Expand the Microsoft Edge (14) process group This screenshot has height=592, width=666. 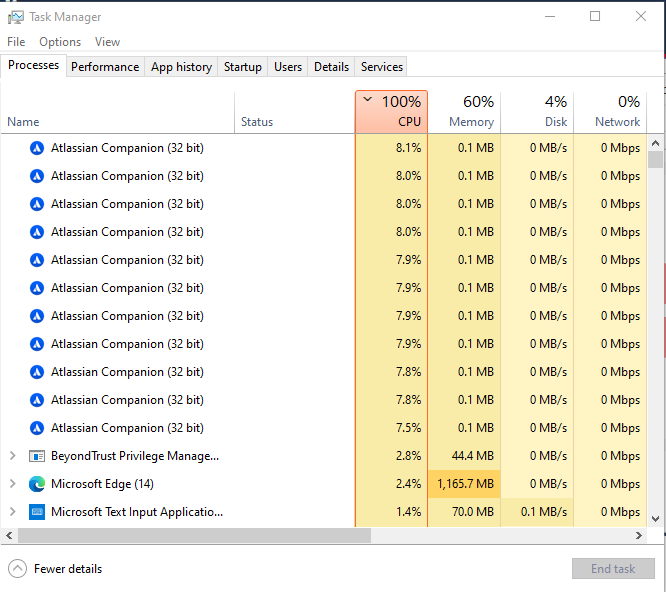coord(13,484)
